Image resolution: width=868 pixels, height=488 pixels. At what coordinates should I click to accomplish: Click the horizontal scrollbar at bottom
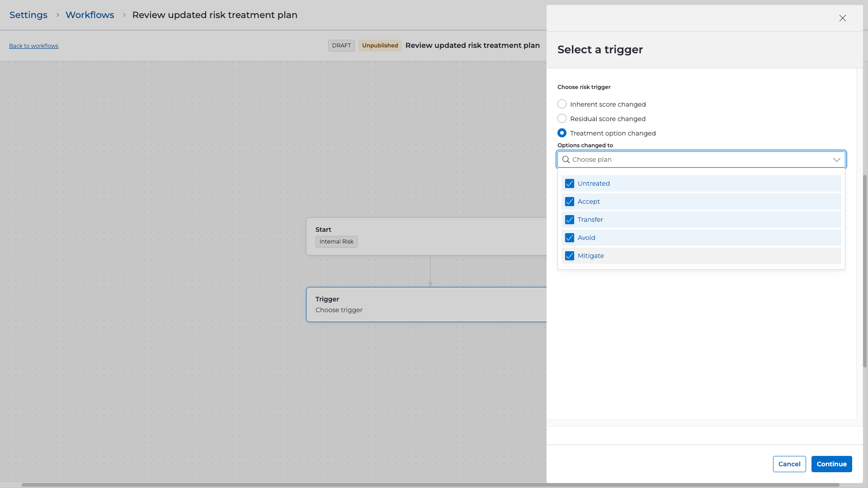[429, 485]
